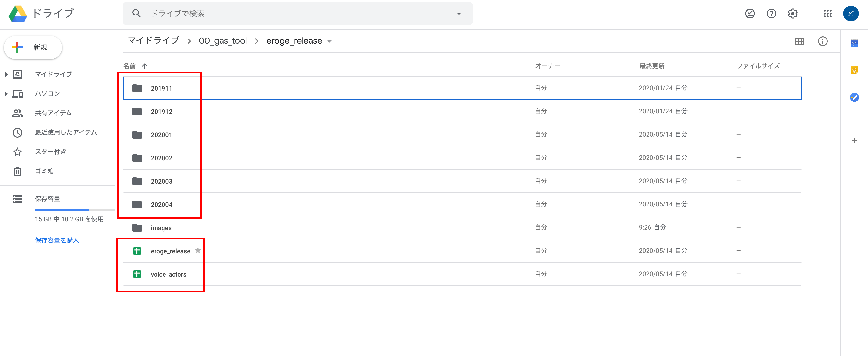Open Google Tasks side panel icon
This screenshot has height=356, width=868.
pyautogui.click(x=854, y=98)
